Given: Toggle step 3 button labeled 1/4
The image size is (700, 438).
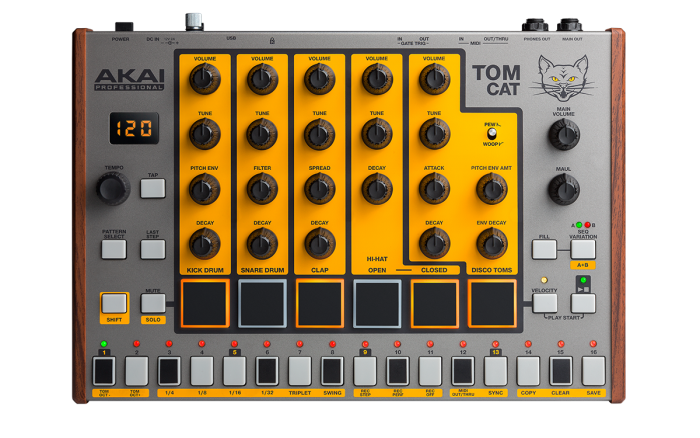Looking at the screenshot, I should [169, 371].
